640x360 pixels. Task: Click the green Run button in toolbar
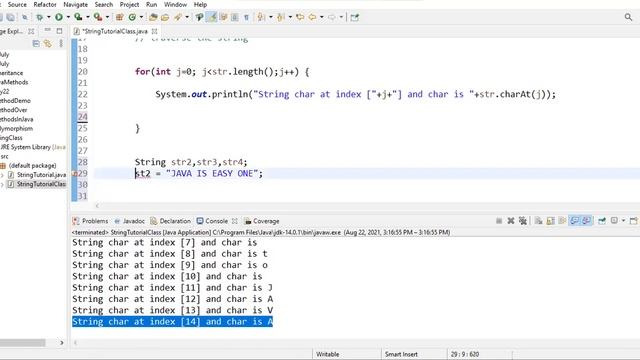click(59, 17)
